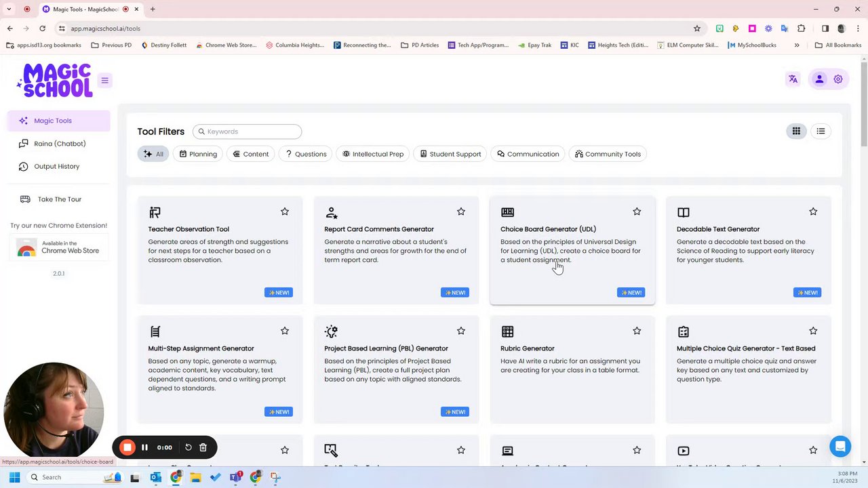Open Magic Tools in sidebar

coord(59,121)
